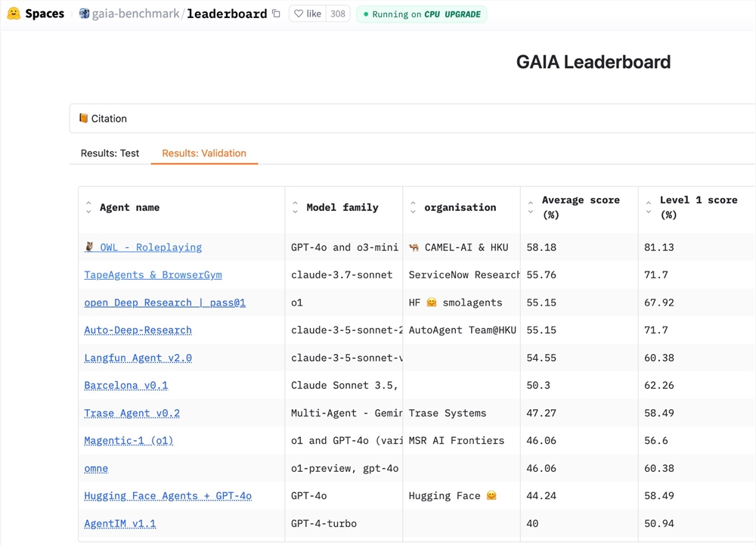Open the Auto-Deep-Research agent link

pos(138,330)
